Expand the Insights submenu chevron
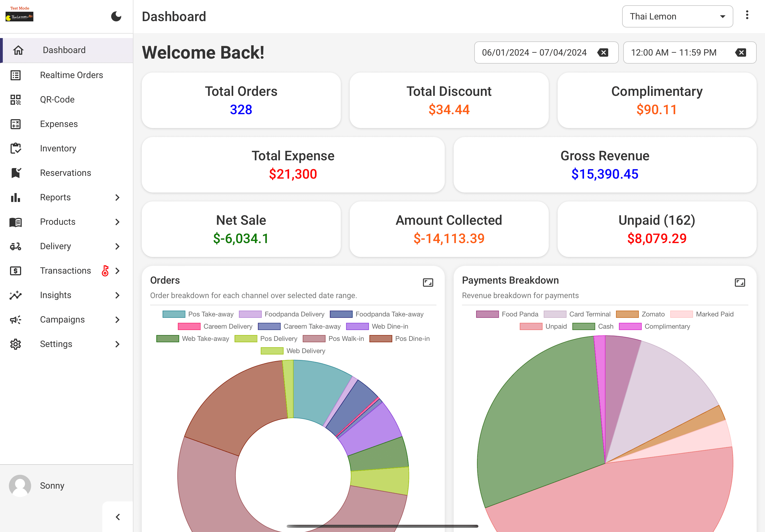 pos(117,295)
